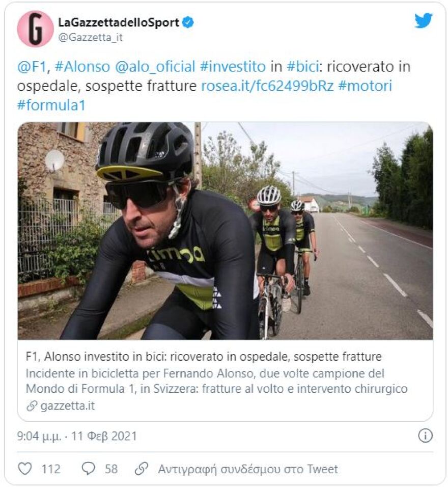The height and width of the screenshot is (487, 448).
Task: Open the #investito hashtag
Action: point(233,67)
